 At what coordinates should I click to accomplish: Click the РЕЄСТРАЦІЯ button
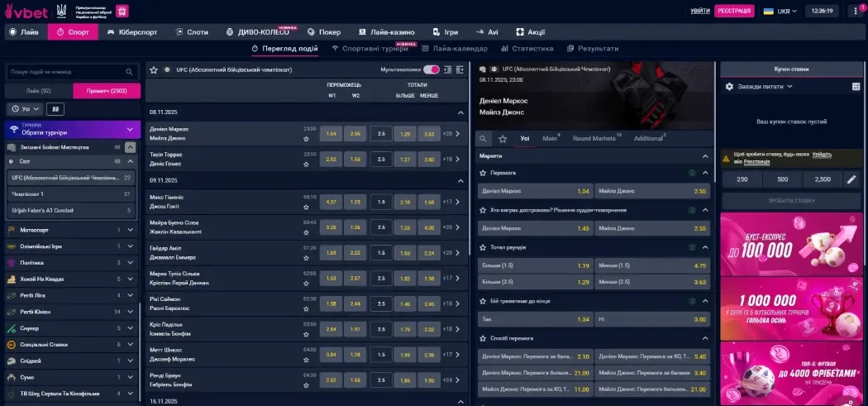click(734, 11)
